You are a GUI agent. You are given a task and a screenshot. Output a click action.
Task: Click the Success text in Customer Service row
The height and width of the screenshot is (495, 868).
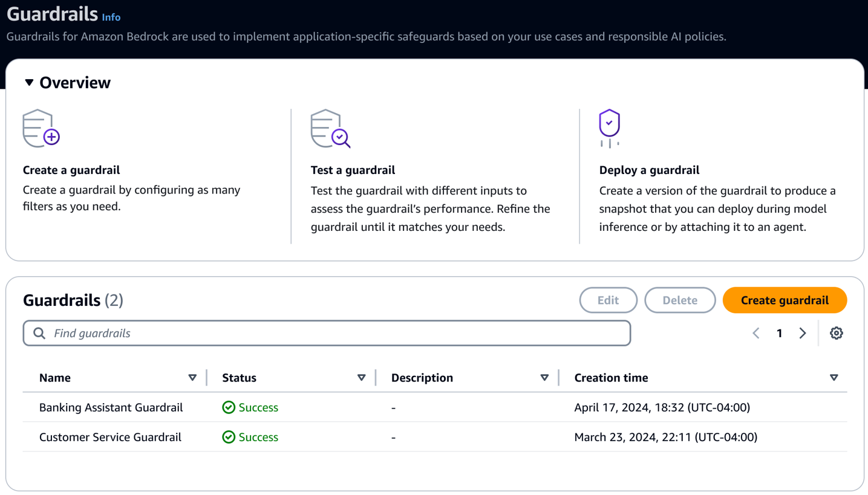pyautogui.click(x=258, y=437)
